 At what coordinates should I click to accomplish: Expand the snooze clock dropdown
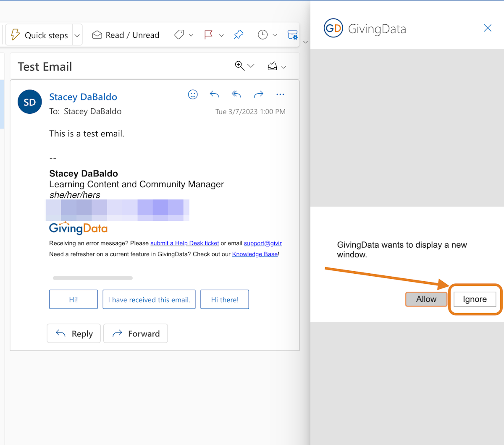[x=275, y=35]
